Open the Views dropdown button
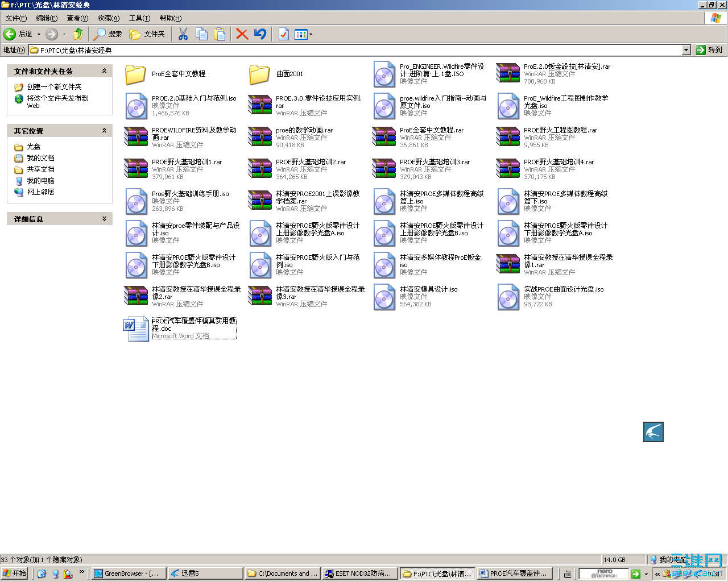This screenshot has width=728, height=582. pyautogui.click(x=304, y=34)
